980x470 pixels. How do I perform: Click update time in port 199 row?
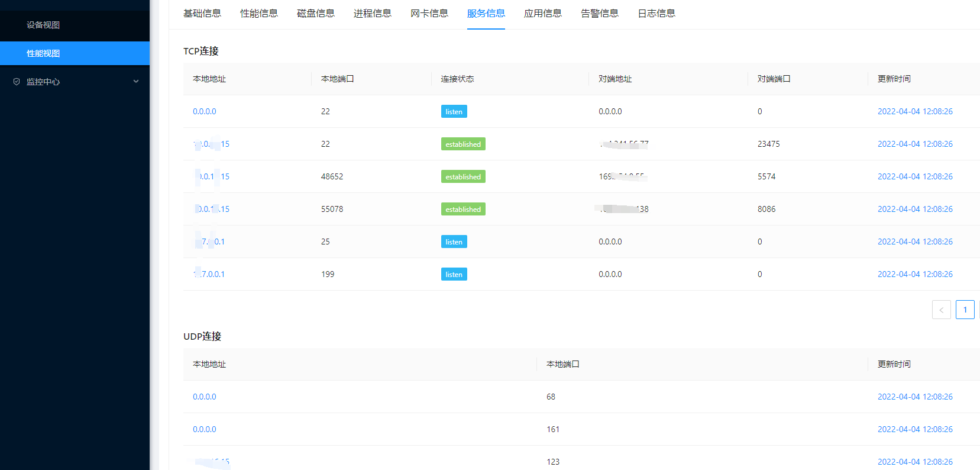(x=915, y=274)
